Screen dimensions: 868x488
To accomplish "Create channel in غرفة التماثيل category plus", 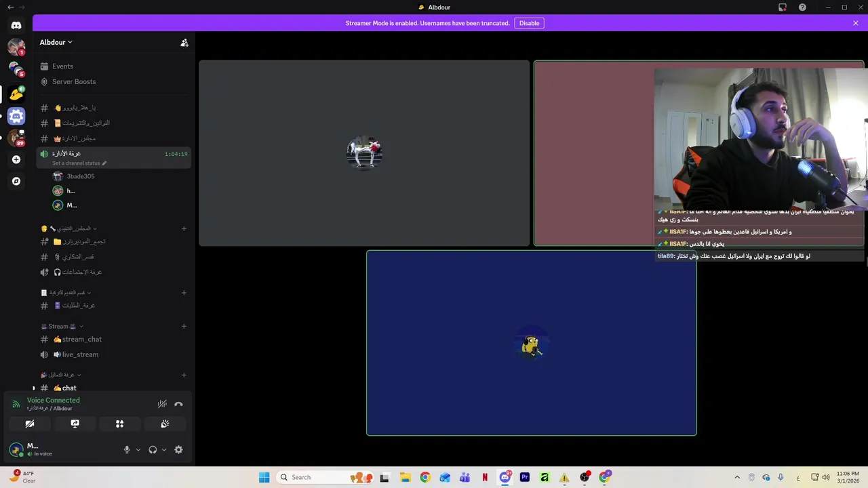I will [184, 375].
